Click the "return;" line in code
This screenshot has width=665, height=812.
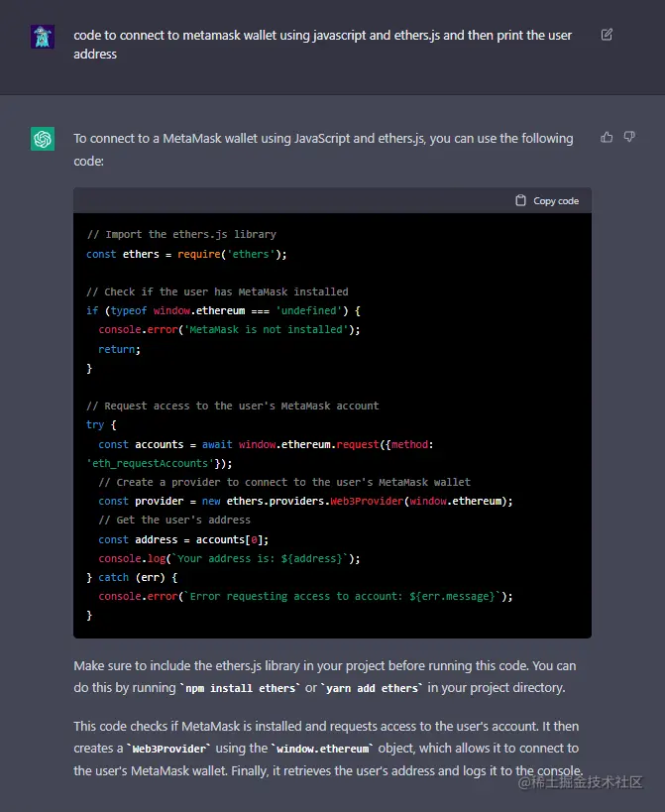[x=119, y=349]
